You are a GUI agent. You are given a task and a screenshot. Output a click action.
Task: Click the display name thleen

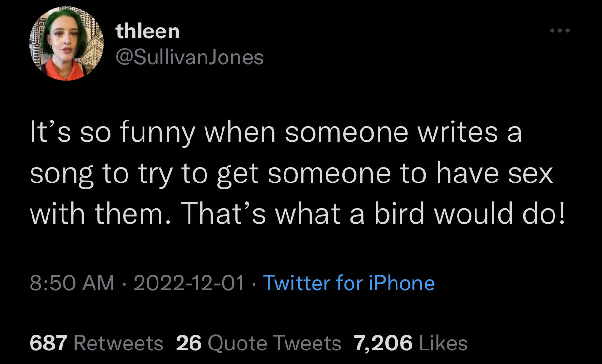click(148, 32)
